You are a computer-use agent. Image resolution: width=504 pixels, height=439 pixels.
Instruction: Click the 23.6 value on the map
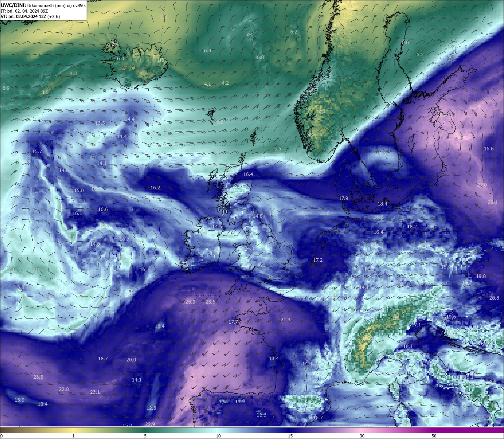[x=210, y=302]
